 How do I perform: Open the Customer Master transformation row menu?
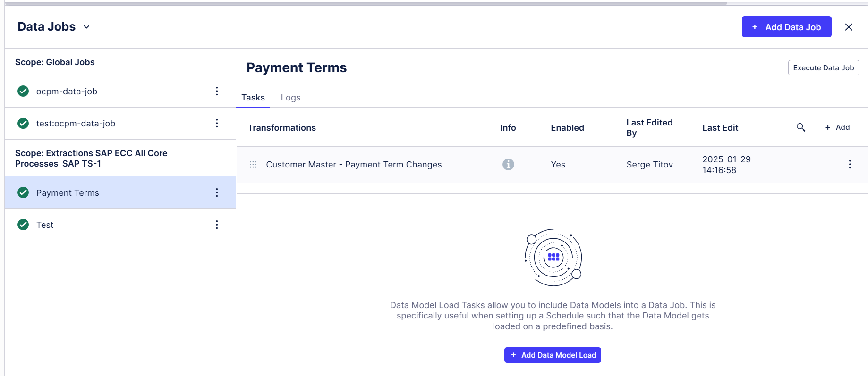(850, 164)
